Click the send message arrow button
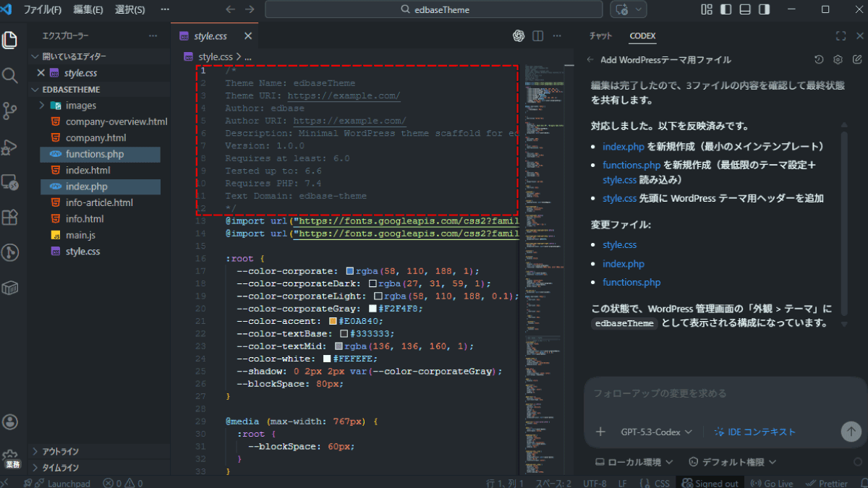This screenshot has height=488, width=868. [x=851, y=432]
